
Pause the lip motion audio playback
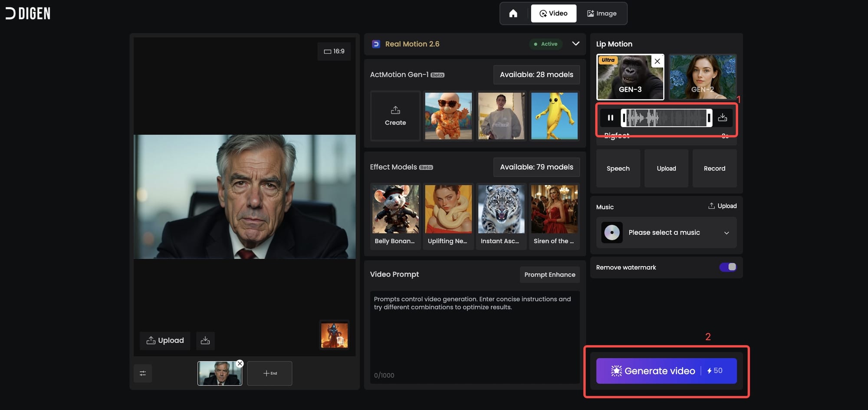click(x=610, y=118)
